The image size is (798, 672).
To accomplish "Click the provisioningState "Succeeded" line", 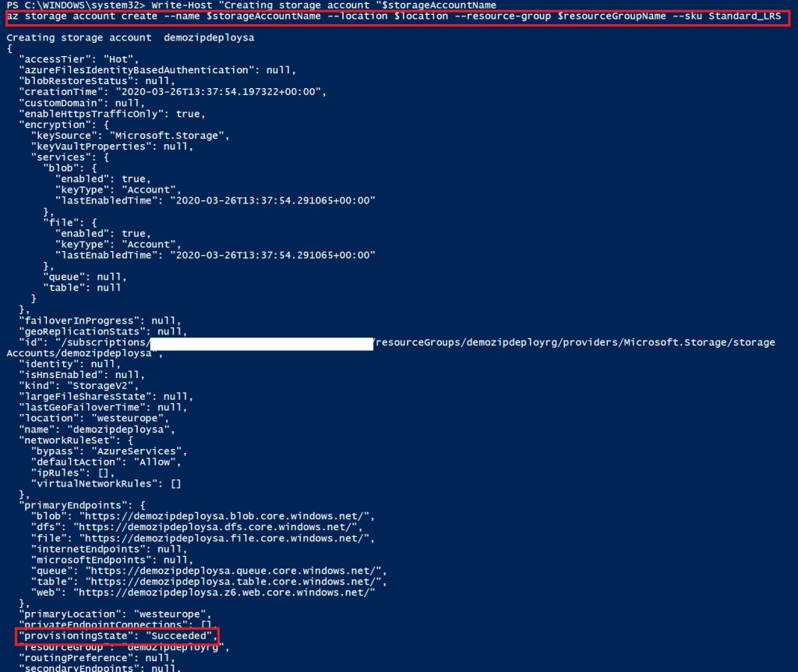I will click(117, 636).
